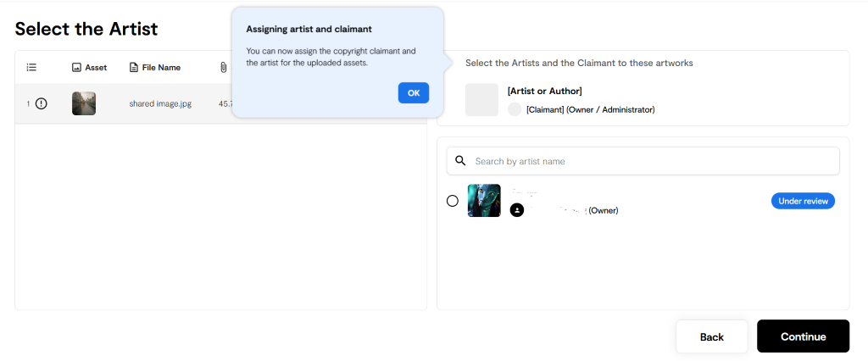Click the magnifier search icon
This screenshot has width=868, height=361.
click(460, 160)
